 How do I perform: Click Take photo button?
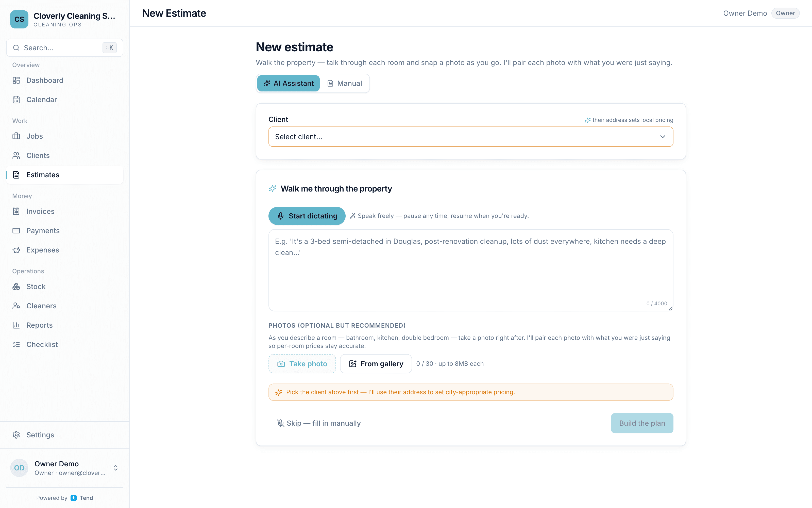tap(302, 363)
